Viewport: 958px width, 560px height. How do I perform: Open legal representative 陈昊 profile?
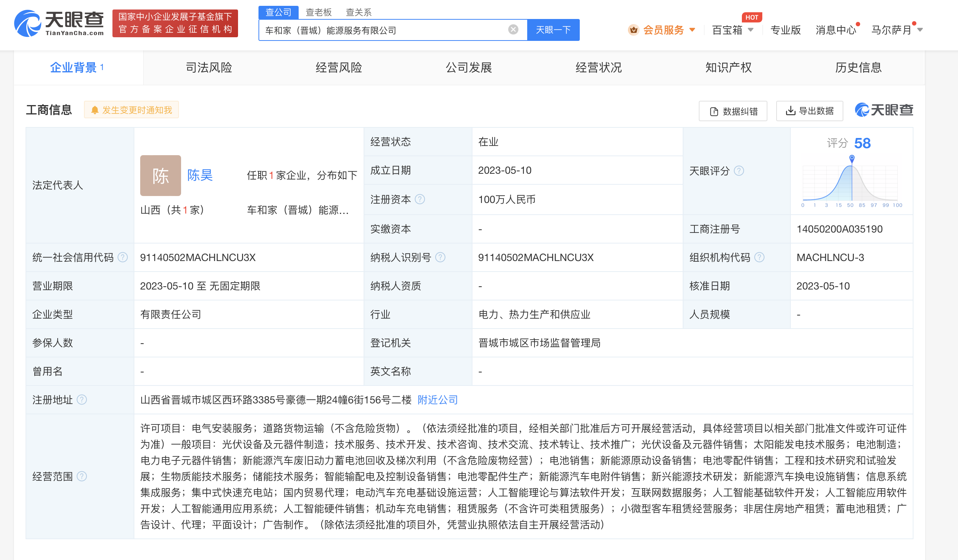[x=200, y=175]
